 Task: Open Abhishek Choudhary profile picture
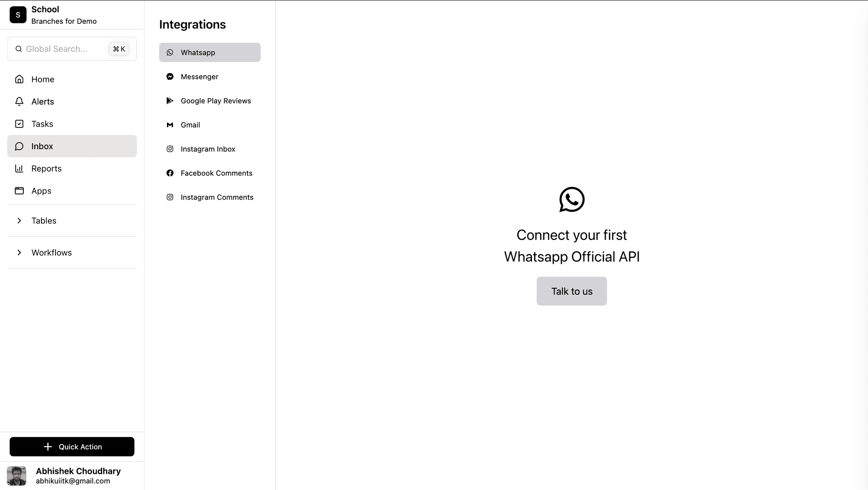pos(16,476)
